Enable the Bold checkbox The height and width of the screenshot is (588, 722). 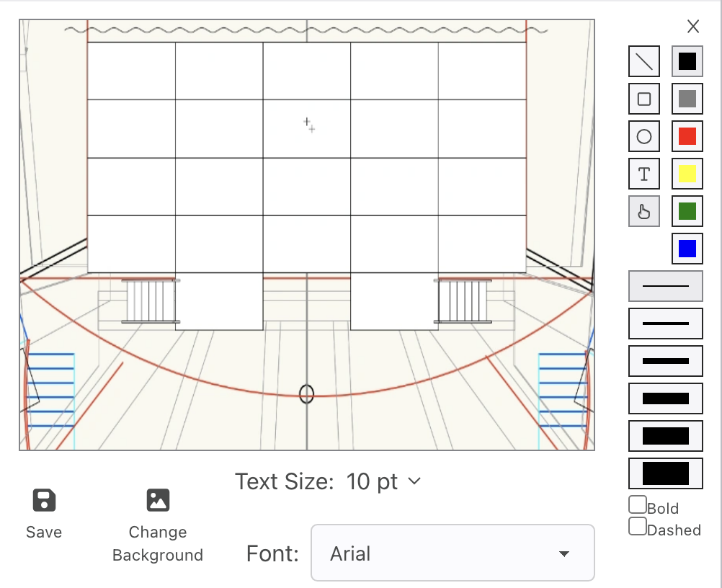pyautogui.click(x=638, y=504)
